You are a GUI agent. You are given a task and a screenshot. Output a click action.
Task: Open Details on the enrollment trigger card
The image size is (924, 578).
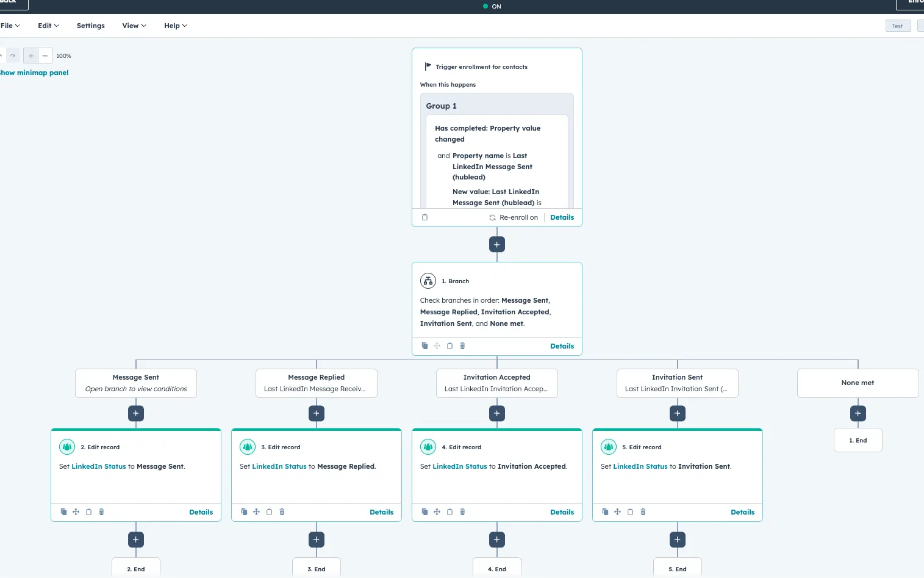click(x=562, y=217)
